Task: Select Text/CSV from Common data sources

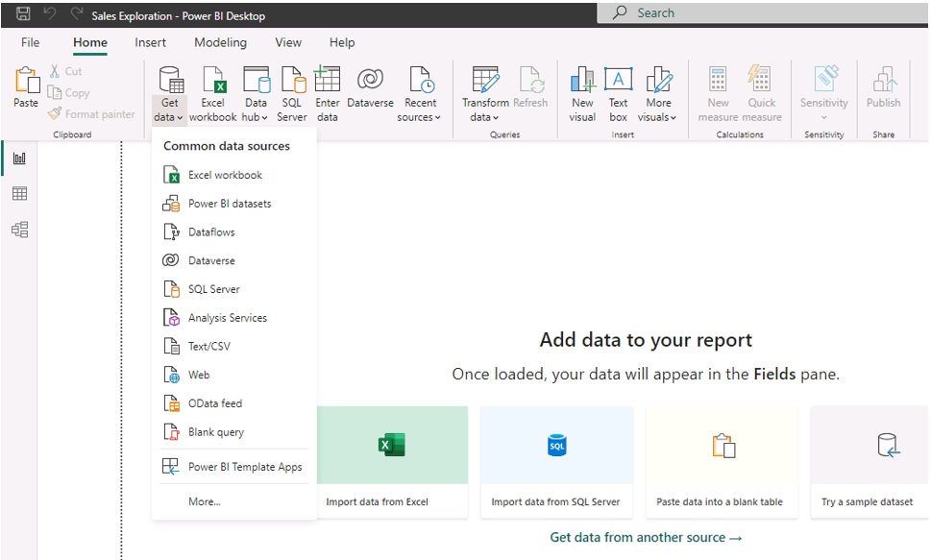Action: point(208,346)
